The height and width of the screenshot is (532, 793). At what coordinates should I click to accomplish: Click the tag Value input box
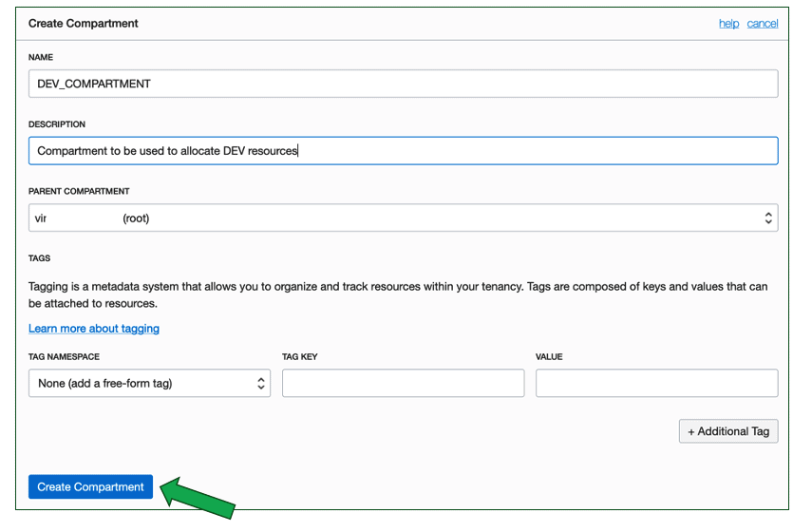click(656, 383)
